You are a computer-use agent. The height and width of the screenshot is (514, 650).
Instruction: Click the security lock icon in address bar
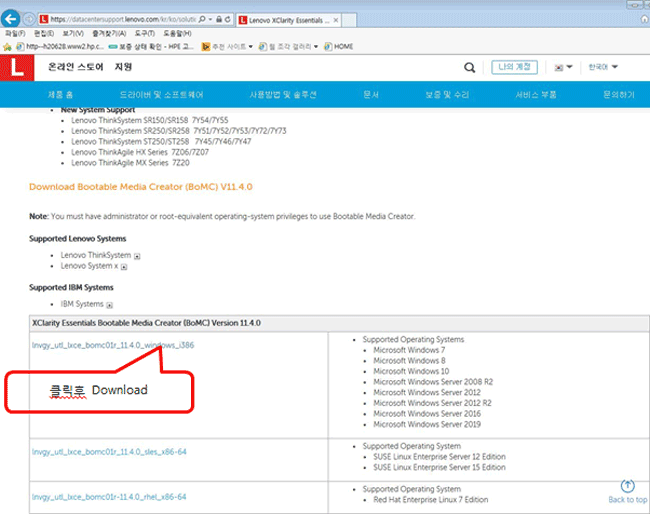219,19
